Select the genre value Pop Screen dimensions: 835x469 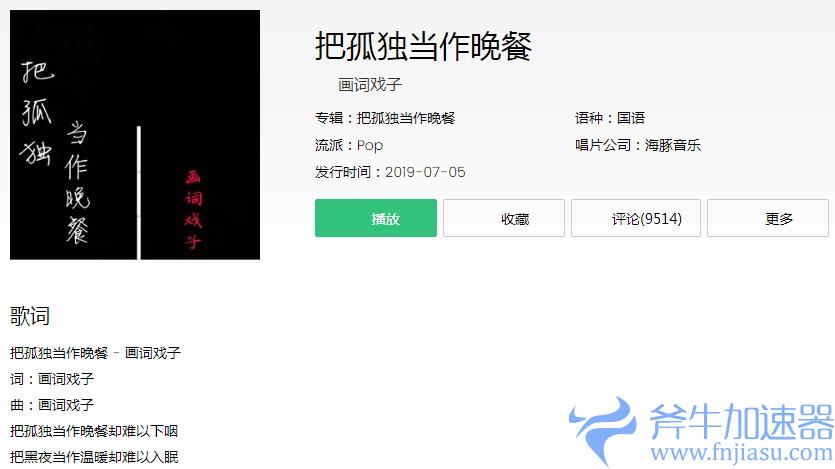pos(370,145)
